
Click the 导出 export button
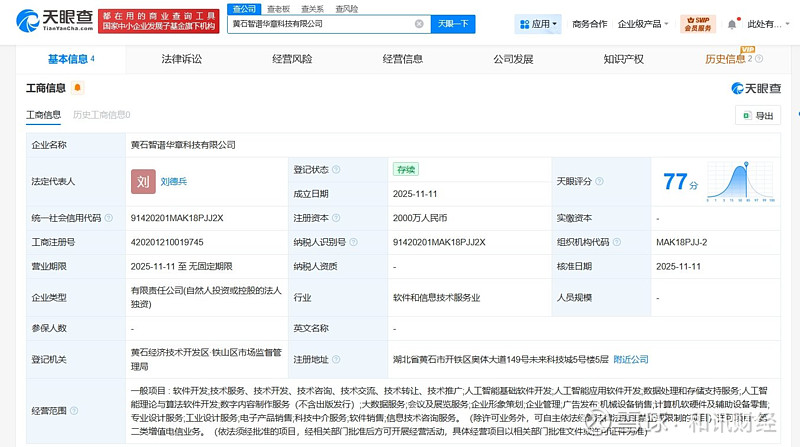coord(757,115)
